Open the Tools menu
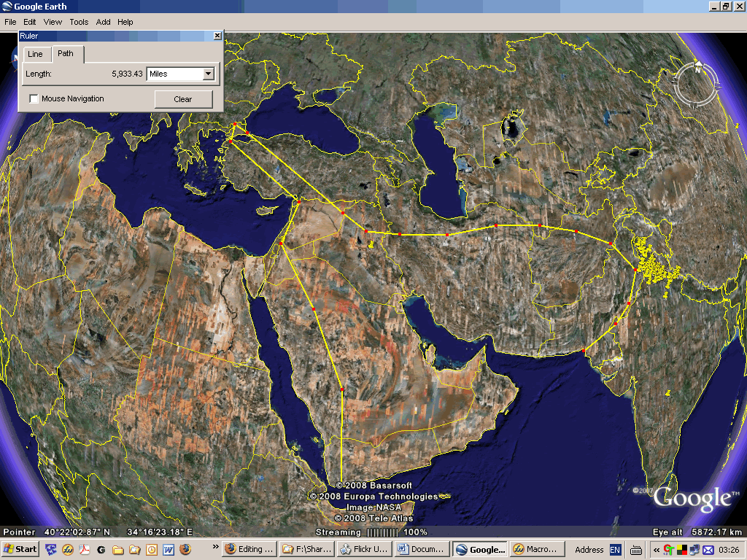Image resolution: width=747 pixels, height=560 pixels. [x=79, y=22]
